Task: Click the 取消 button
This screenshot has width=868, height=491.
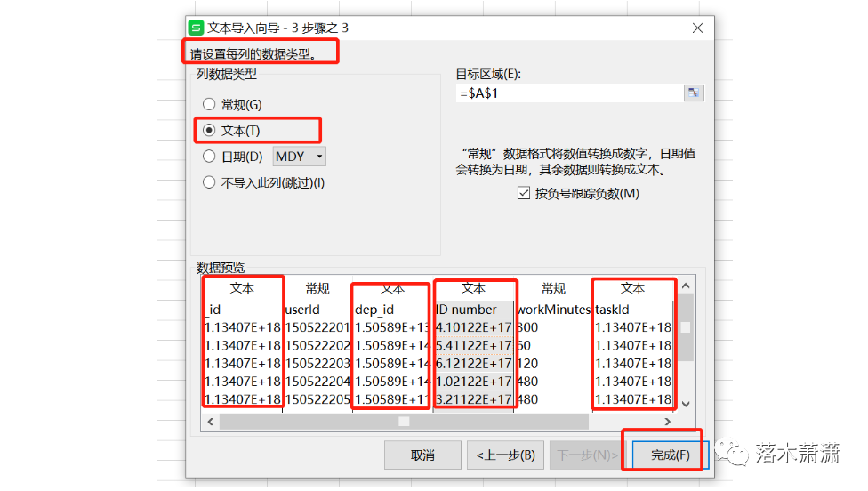Action: click(423, 455)
